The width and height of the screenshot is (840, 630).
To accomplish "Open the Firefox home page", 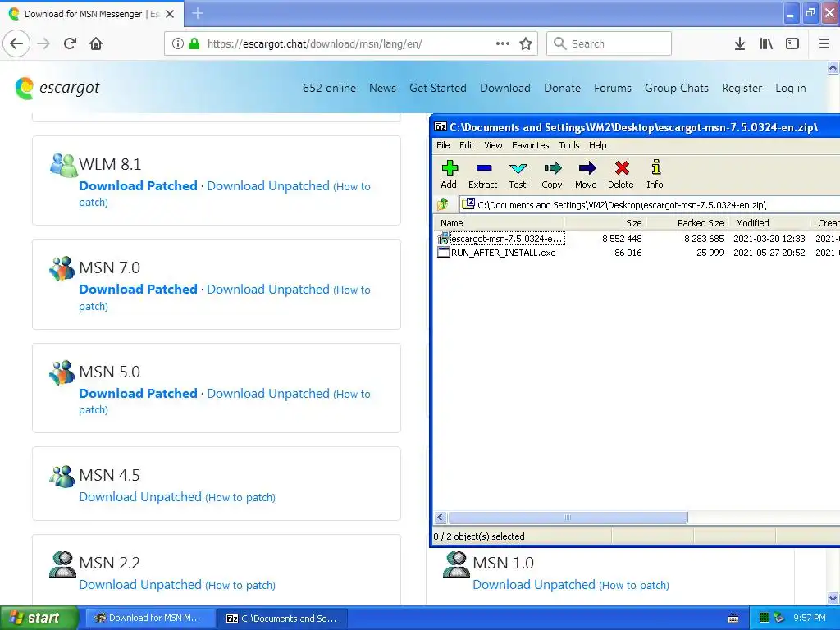I will point(96,43).
